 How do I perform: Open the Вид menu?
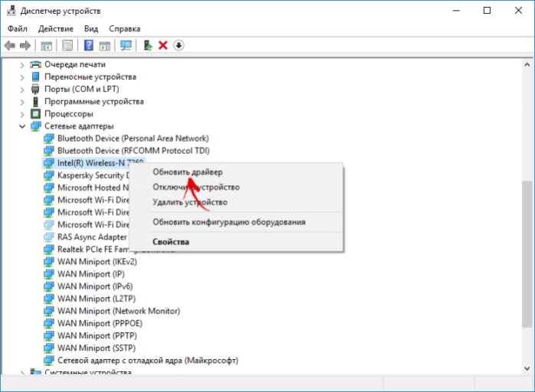click(x=91, y=28)
